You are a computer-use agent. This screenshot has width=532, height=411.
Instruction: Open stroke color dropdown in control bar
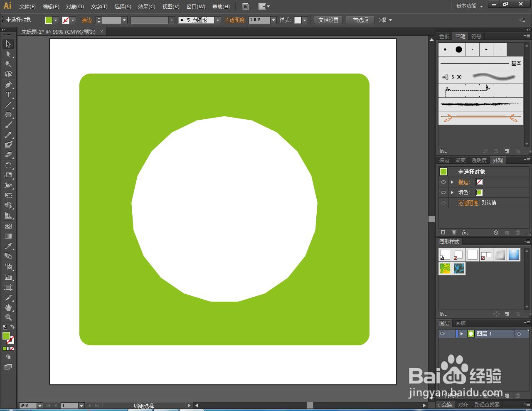73,20
